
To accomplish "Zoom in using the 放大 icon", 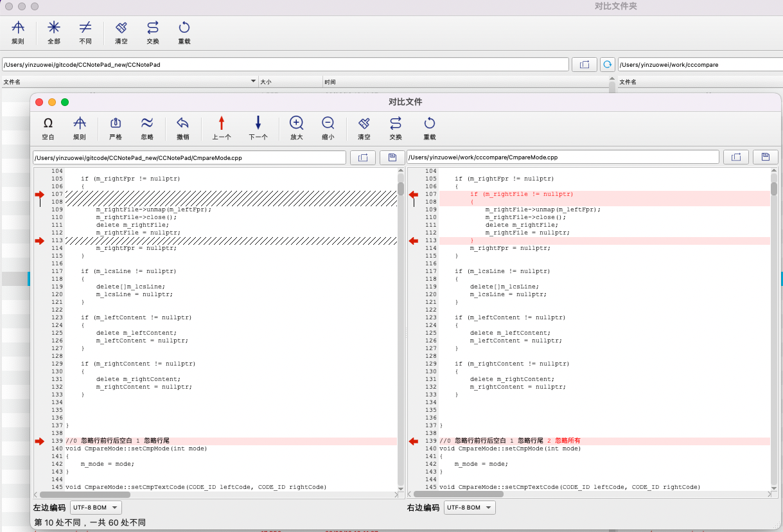I will point(296,127).
